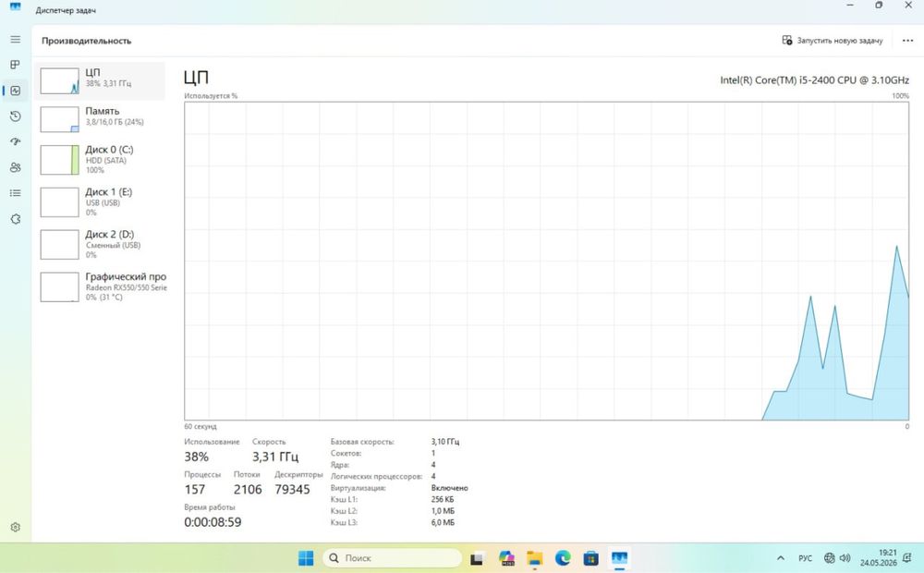This screenshot has height=573, width=924.
Task: Open the hamburger navigation menu
Action: 16,40
